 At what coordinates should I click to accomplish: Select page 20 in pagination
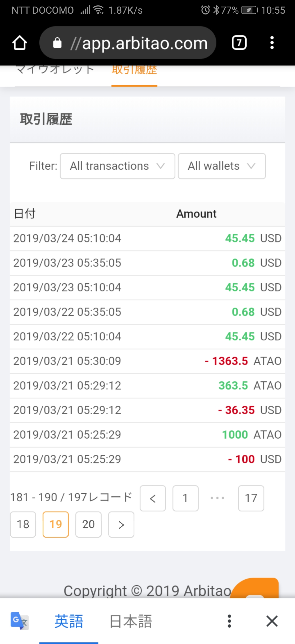(88, 524)
